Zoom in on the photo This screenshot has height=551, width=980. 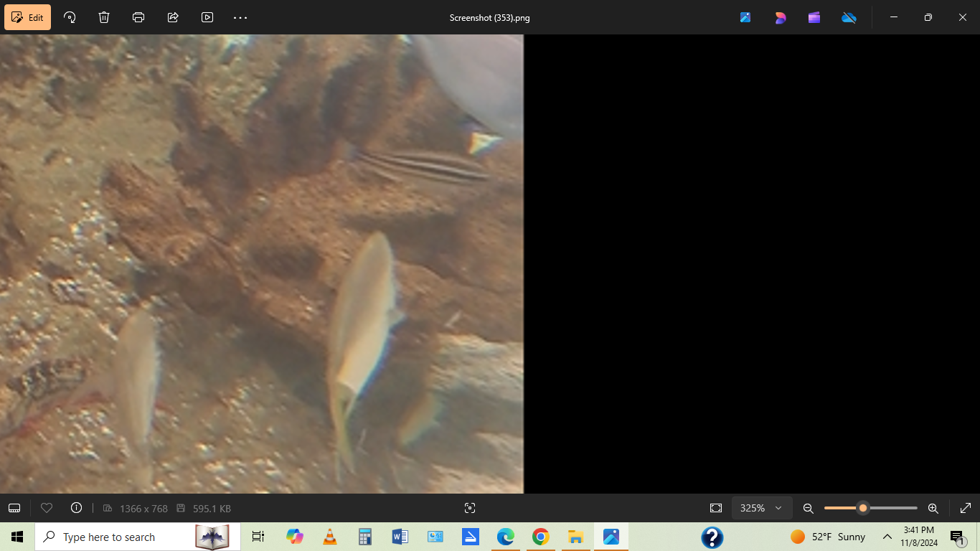tap(933, 508)
